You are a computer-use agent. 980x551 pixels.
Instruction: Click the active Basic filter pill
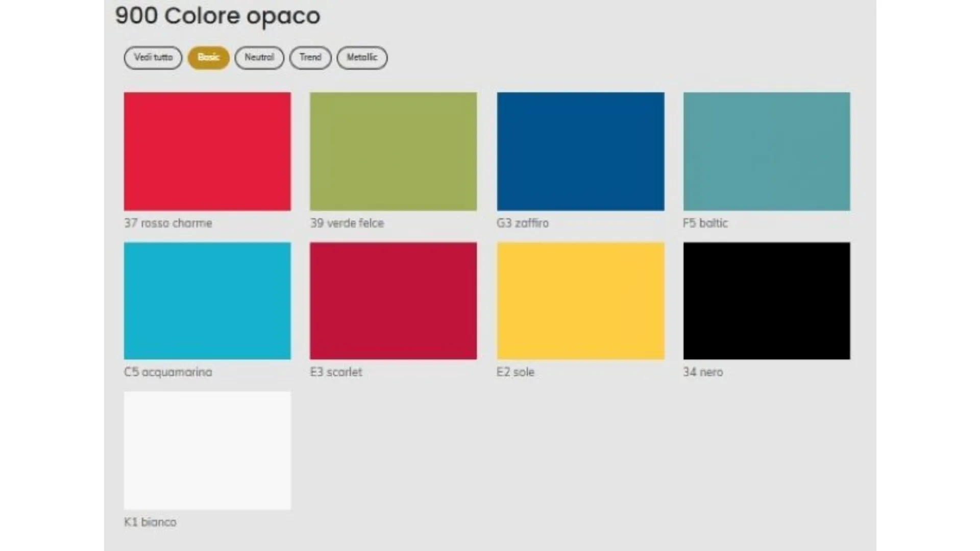(208, 57)
